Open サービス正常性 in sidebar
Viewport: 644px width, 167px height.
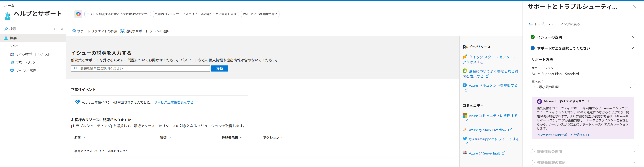pyautogui.click(x=26, y=71)
